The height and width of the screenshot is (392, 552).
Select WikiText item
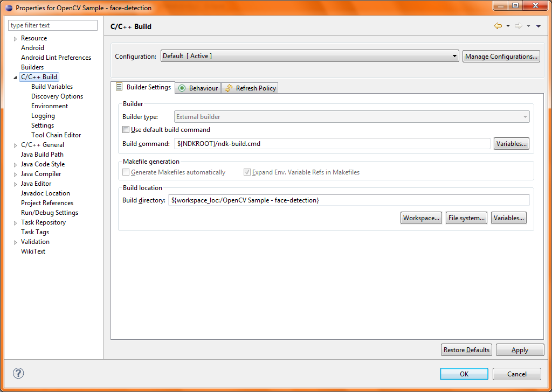coord(33,251)
